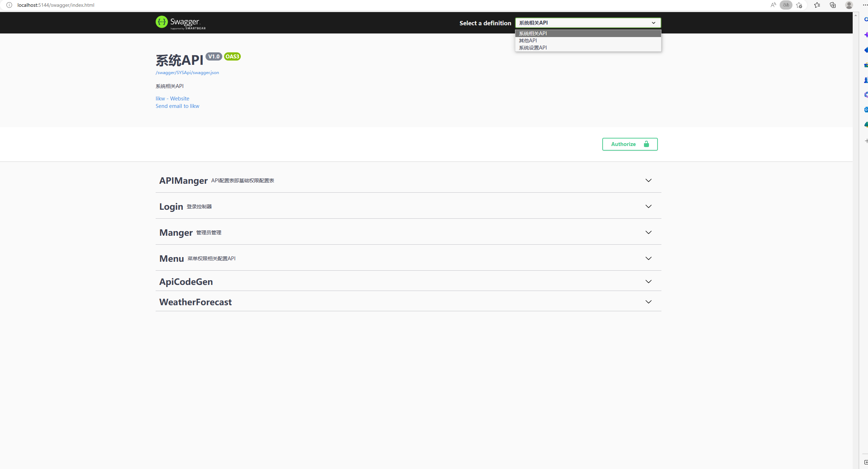Click the V1.0 version badge
Screen dimensions: 868x469
[x=214, y=56]
